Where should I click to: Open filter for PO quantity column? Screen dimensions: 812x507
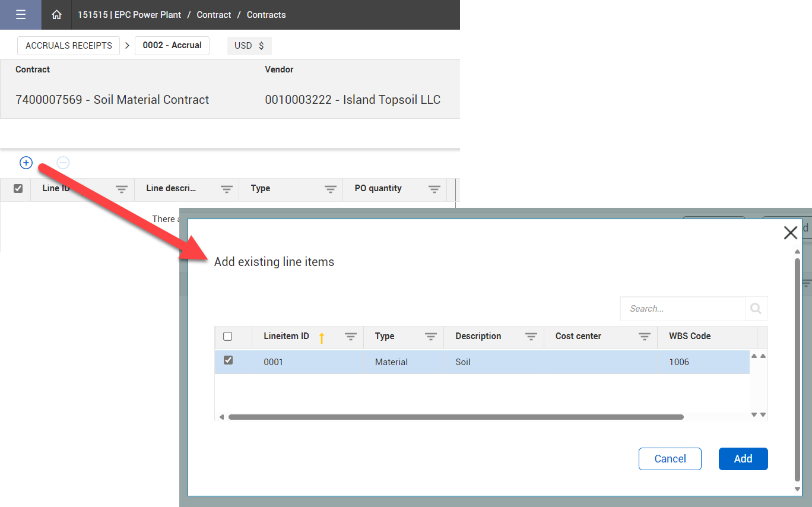(x=434, y=189)
